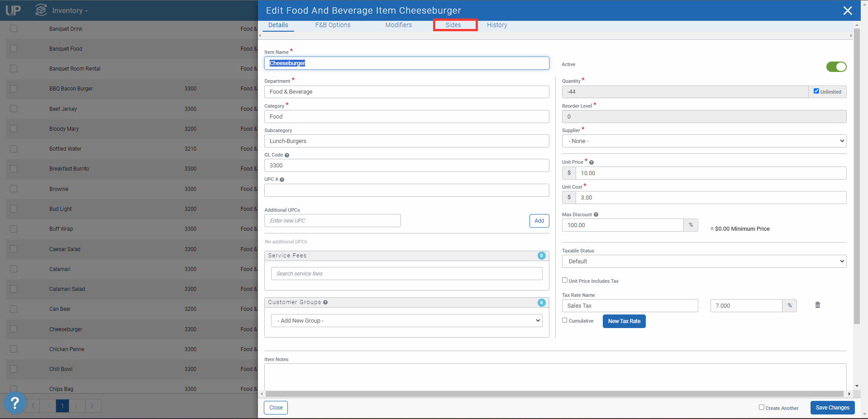The width and height of the screenshot is (868, 419).
Task: Click the Breakfast Burrito item
Action: tap(69, 169)
